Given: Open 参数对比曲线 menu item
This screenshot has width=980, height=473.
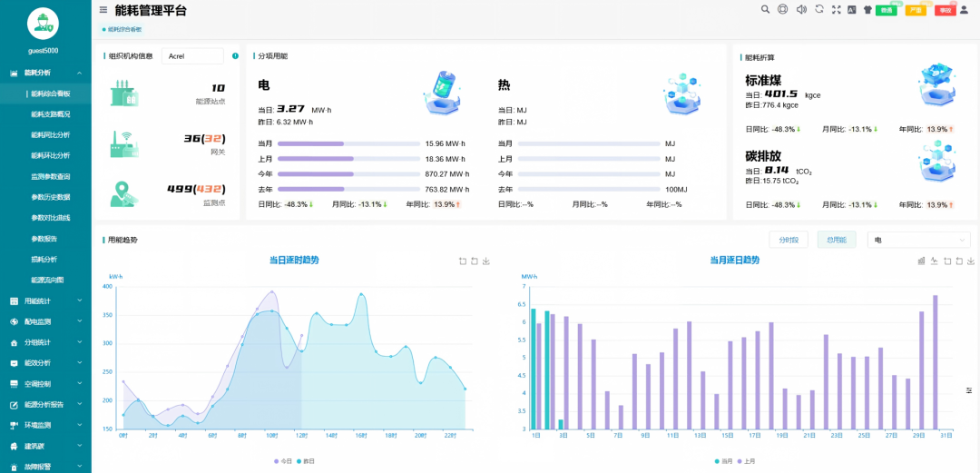Looking at the screenshot, I should pos(50,218).
